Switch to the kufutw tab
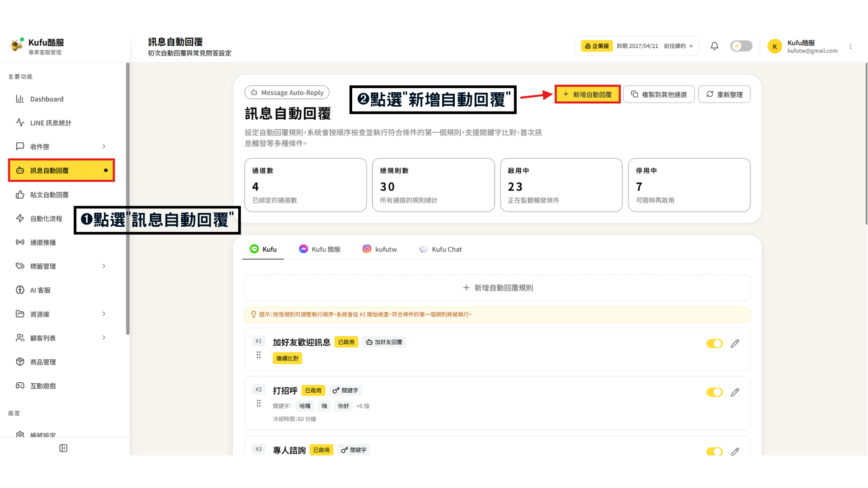Image resolution: width=868 pixels, height=488 pixels. click(380, 249)
